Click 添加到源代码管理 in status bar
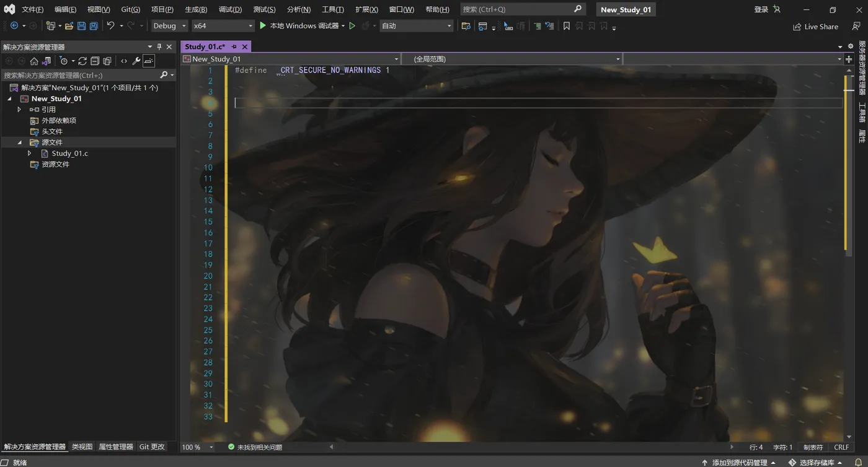This screenshot has width=868, height=467. coord(738,462)
